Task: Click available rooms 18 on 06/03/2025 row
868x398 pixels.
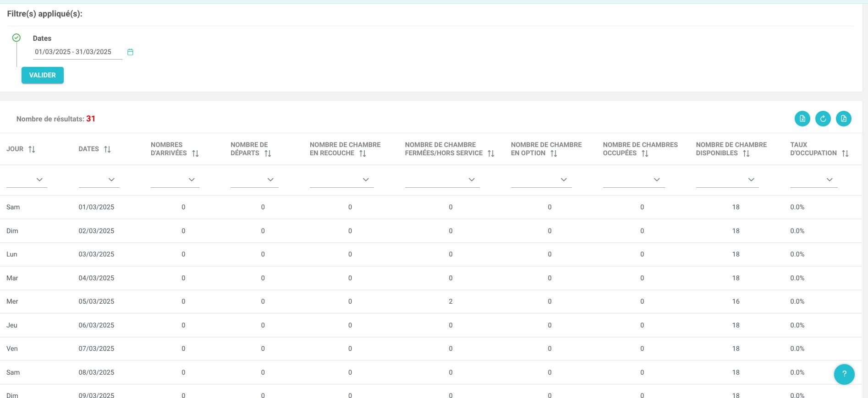Action: click(x=736, y=325)
